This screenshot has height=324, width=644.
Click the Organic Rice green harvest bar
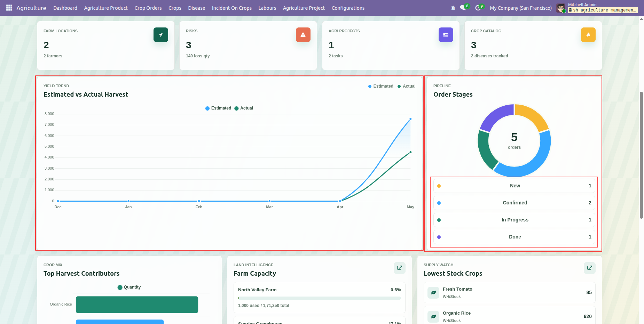point(137,305)
